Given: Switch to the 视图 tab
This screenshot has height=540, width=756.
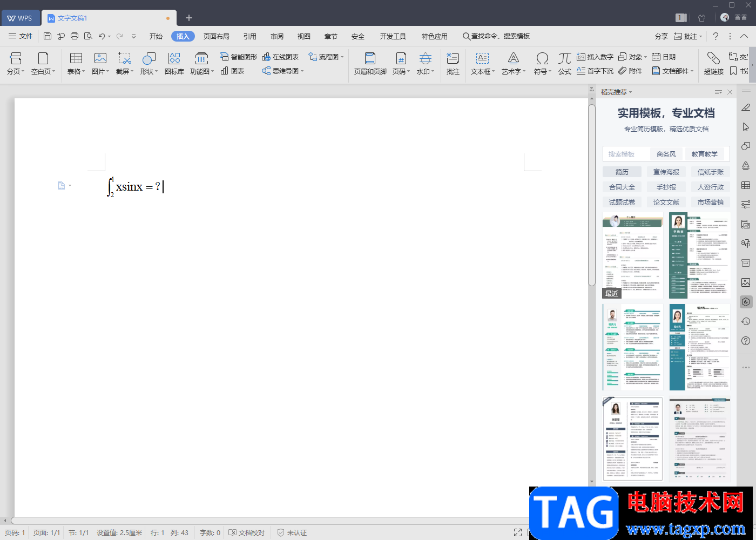Looking at the screenshot, I should [304, 36].
